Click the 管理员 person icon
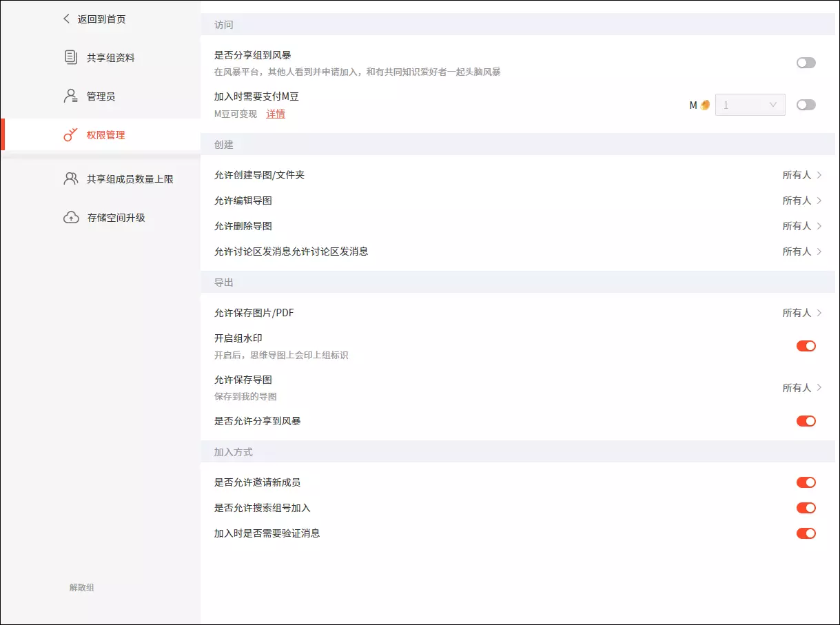The height and width of the screenshot is (625, 840). [70, 96]
